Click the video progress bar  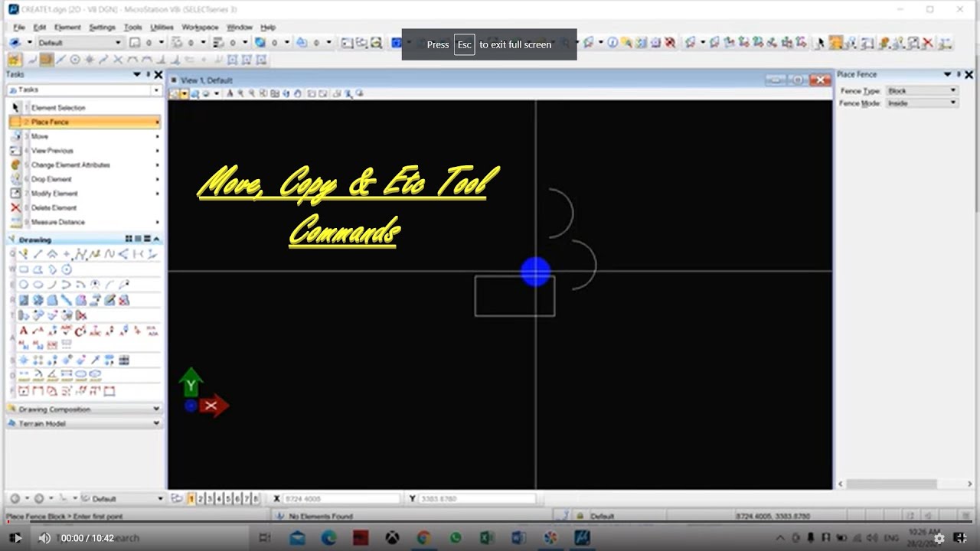[x=490, y=523]
